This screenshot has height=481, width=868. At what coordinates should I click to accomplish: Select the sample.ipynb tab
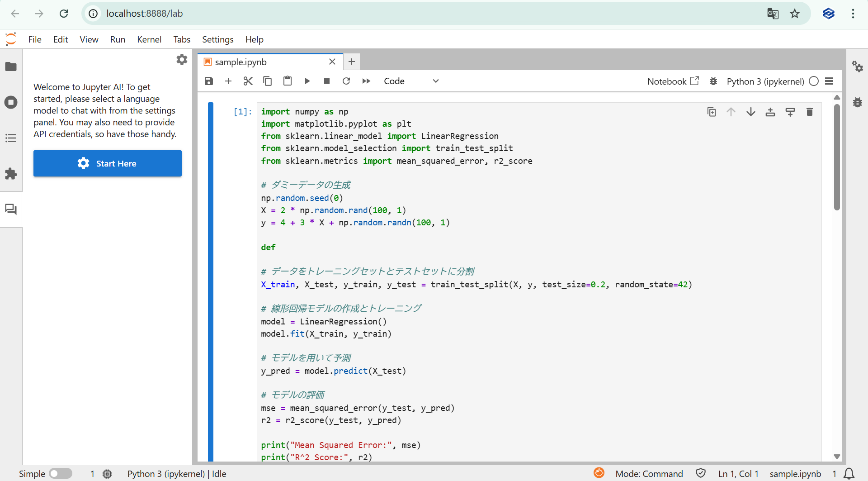[241, 62]
